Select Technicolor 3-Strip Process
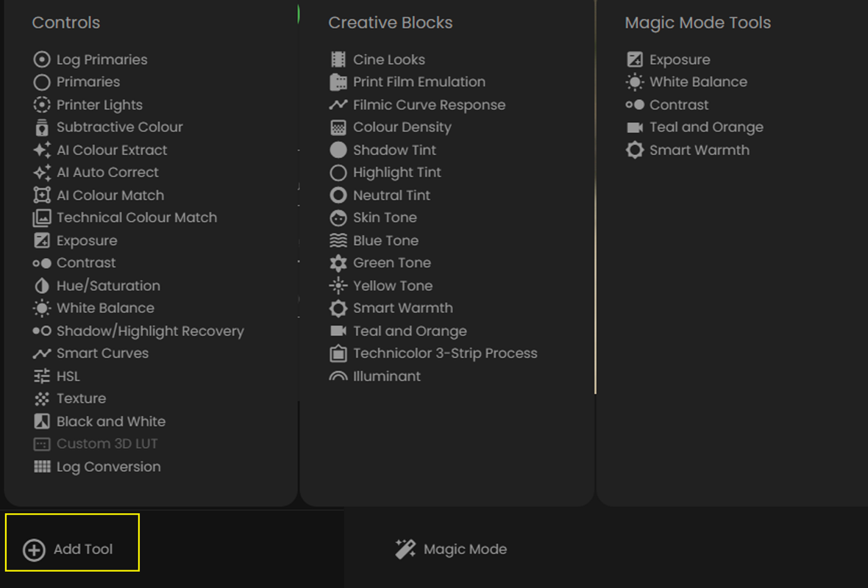The width and height of the screenshot is (868, 588). [433, 354]
